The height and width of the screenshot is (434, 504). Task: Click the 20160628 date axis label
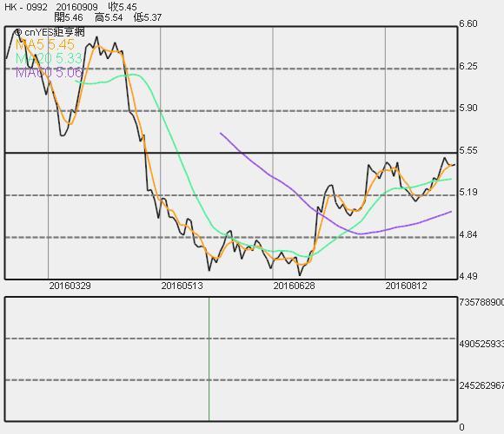tap(294, 286)
